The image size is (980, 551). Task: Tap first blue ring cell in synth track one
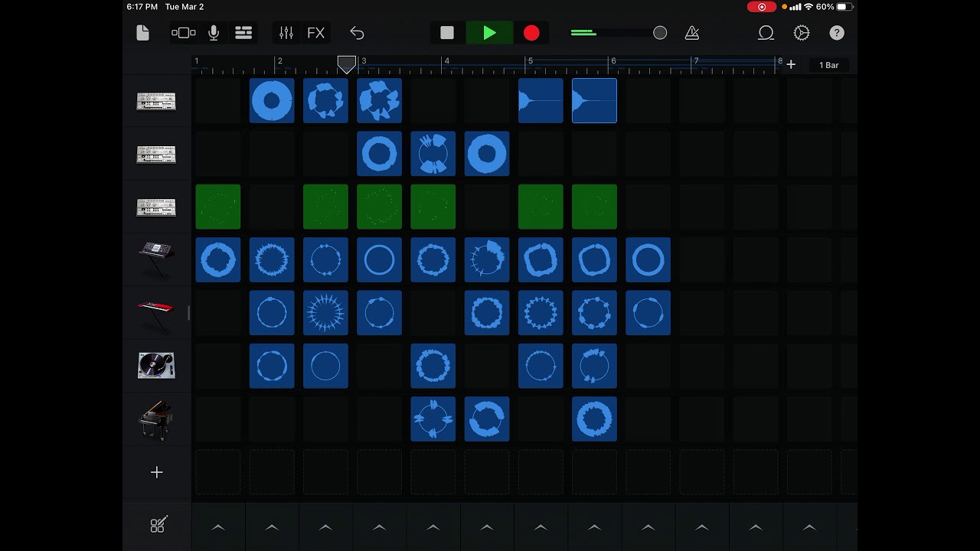[x=272, y=100]
